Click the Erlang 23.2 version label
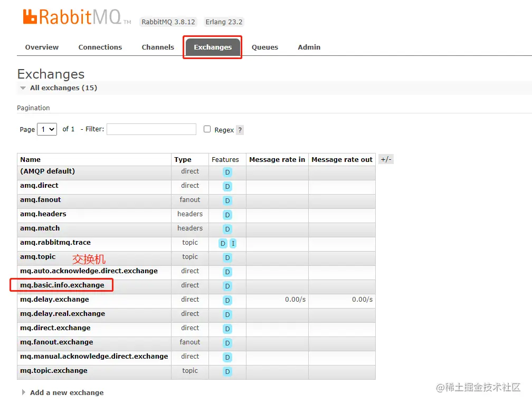This screenshot has width=532, height=404. pyautogui.click(x=224, y=22)
